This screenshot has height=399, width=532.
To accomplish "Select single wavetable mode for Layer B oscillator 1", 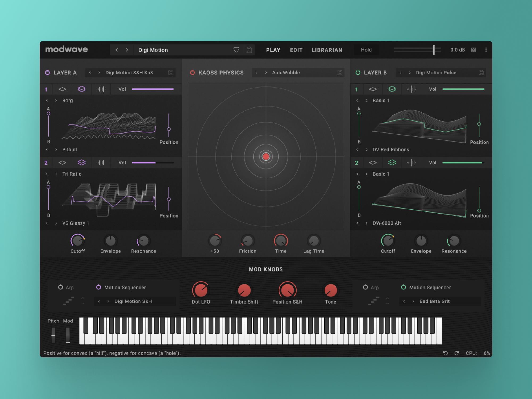I will coord(373,89).
